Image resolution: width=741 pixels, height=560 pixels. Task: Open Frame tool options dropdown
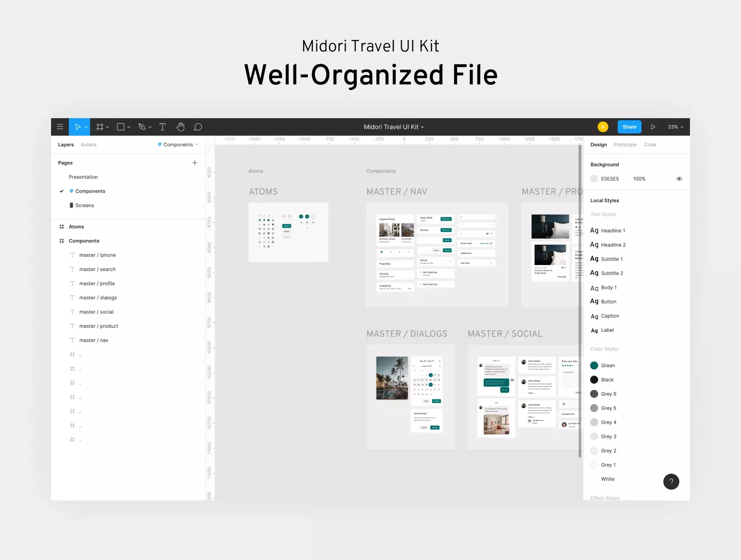pyautogui.click(x=107, y=127)
